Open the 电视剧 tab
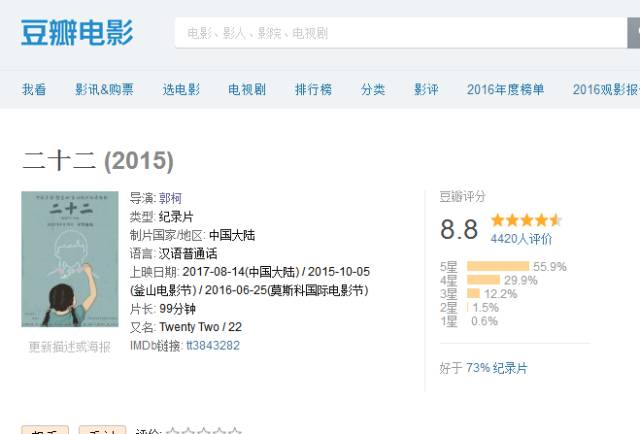Image resolution: width=640 pixels, height=434 pixels. [247, 89]
